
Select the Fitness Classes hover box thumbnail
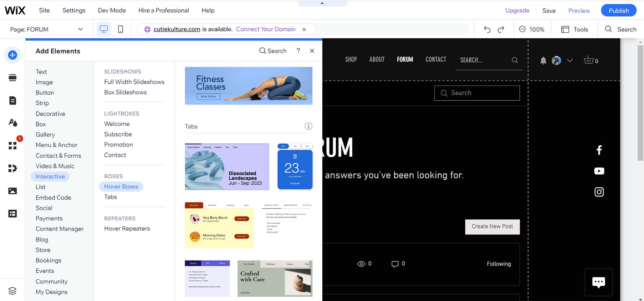click(249, 86)
